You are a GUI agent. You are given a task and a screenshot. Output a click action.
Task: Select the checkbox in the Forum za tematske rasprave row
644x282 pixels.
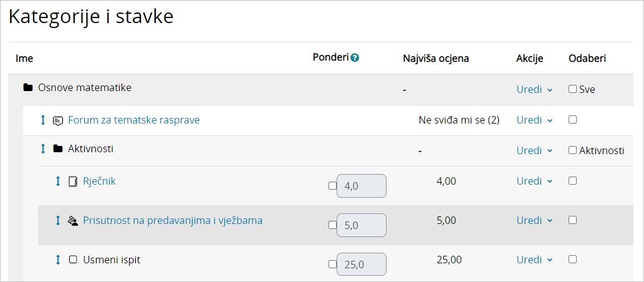[x=572, y=119]
